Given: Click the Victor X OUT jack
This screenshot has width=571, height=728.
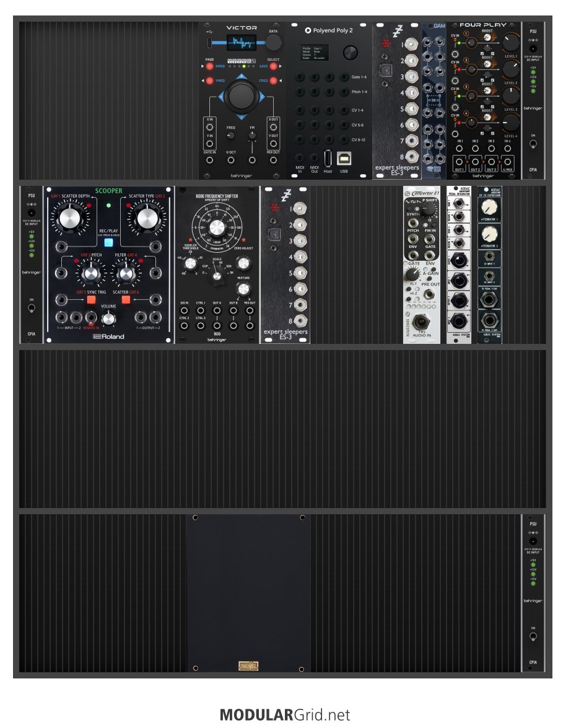Looking at the screenshot, I should 274,127.
